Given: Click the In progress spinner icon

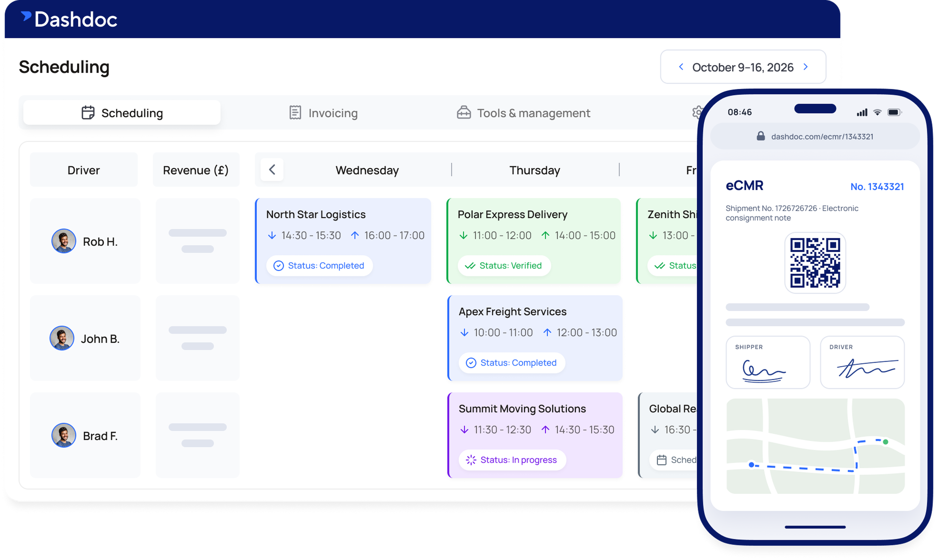Looking at the screenshot, I should [x=471, y=460].
